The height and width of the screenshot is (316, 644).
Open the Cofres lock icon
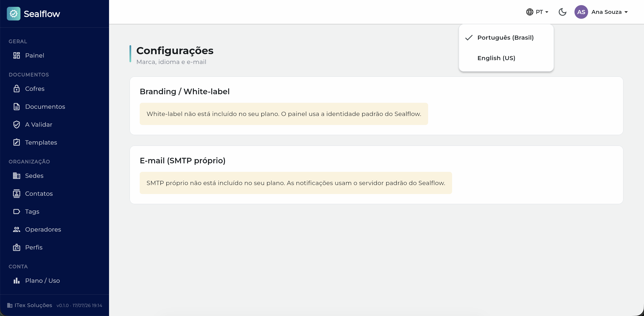tap(16, 89)
